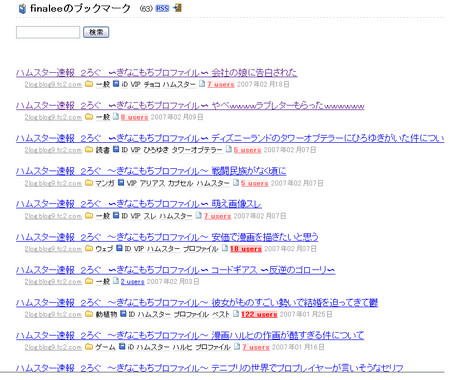Open the 8 users link
The height and width of the screenshot is (380, 450).
134,117
